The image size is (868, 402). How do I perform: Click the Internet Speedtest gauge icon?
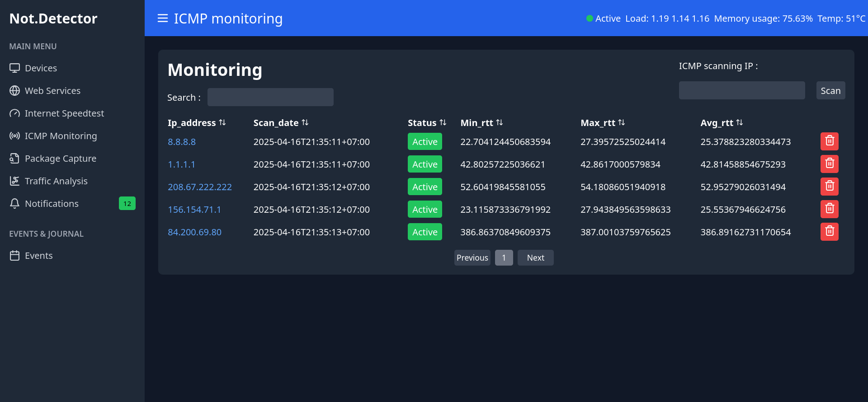(15, 113)
